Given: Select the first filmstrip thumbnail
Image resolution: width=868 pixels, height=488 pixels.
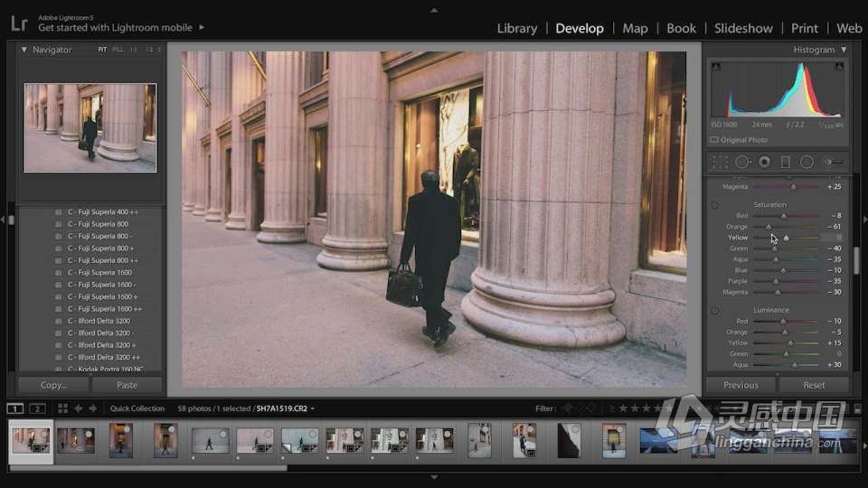Looking at the screenshot, I should (x=31, y=440).
